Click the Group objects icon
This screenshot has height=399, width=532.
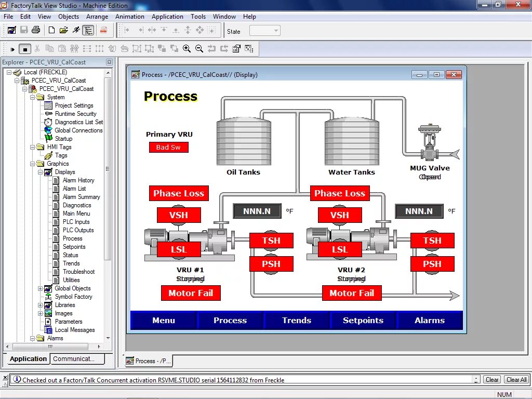137,49
